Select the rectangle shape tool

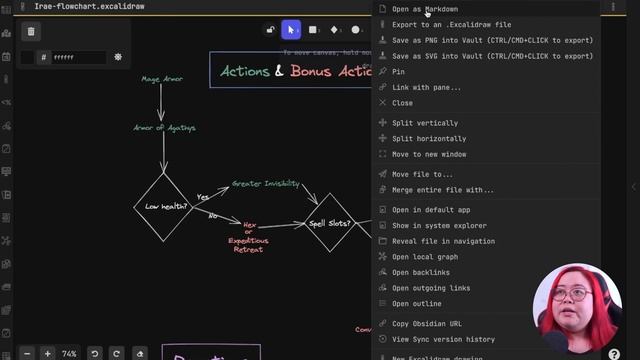[313, 30]
